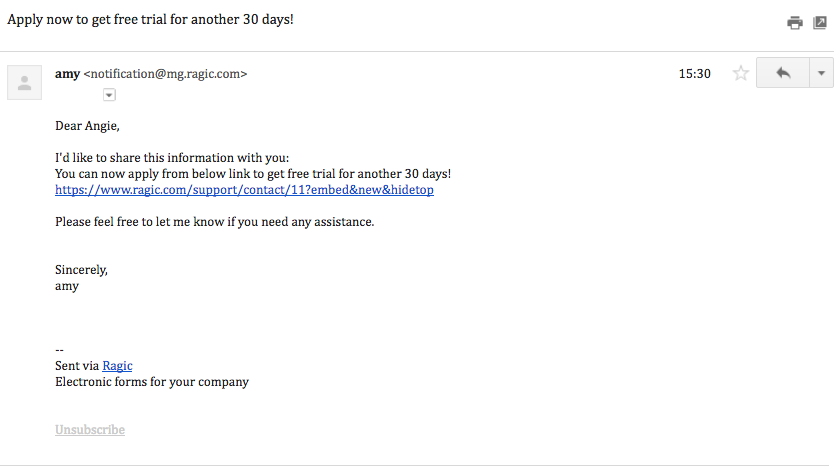
Task: Click the sender's profile avatar
Action: tap(25, 83)
